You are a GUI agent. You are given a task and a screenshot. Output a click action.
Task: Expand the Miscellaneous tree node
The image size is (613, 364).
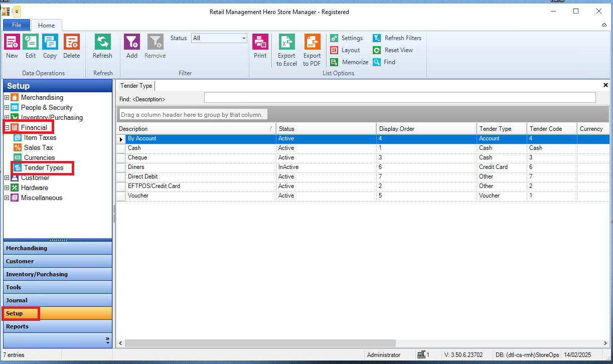[x=7, y=198]
